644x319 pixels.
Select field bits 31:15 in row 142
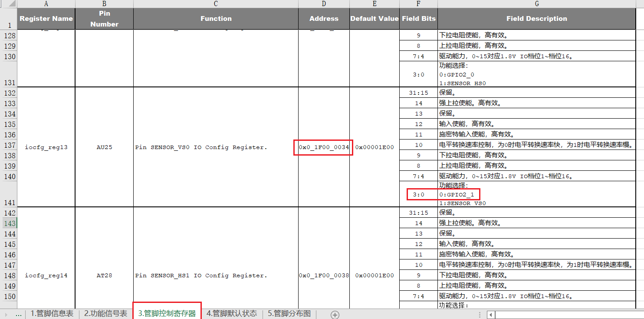418,213
